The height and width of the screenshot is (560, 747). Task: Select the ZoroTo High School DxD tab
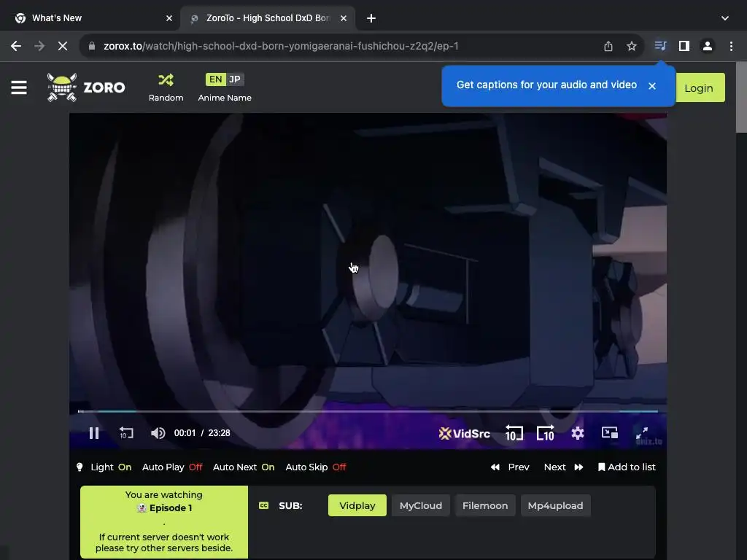pyautogui.click(x=268, y=18)
